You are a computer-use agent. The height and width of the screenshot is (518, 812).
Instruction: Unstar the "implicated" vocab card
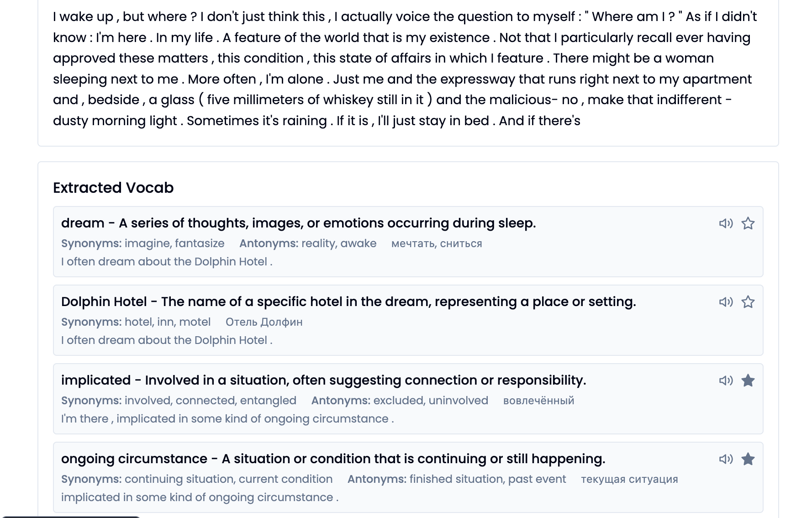(749, 380)
